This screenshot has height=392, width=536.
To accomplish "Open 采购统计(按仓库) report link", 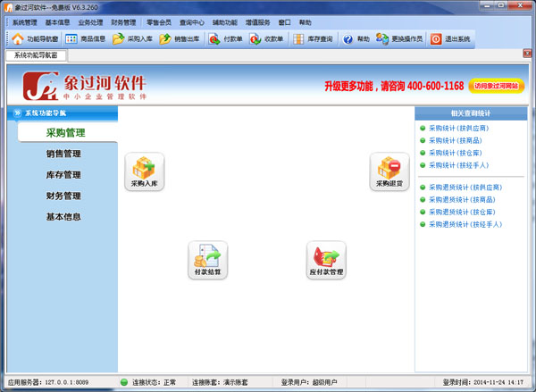I will pos(456,153).
